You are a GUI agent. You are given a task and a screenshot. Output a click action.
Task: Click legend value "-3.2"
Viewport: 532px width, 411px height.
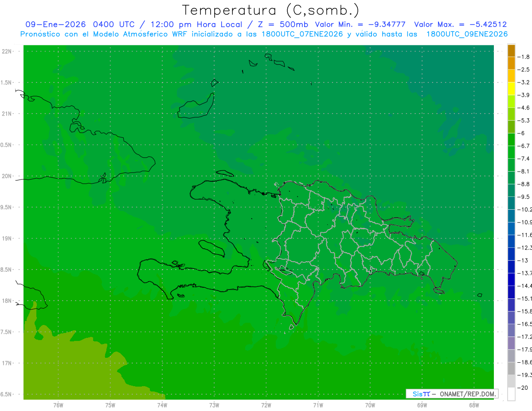pos(524,82)
